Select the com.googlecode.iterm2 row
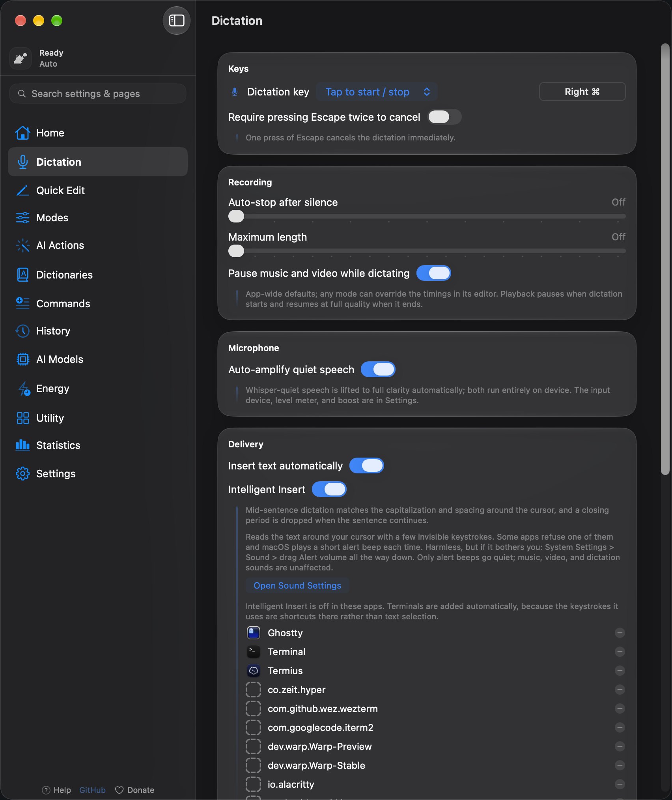This screenshot has width=672, height=800. tap(435, 728)
